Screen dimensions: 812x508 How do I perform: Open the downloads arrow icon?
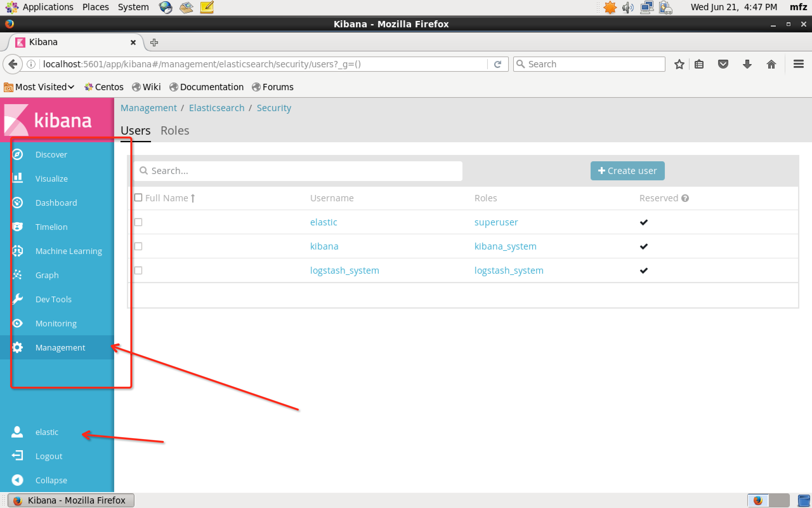pyautogui.click(x=747, y=64)
